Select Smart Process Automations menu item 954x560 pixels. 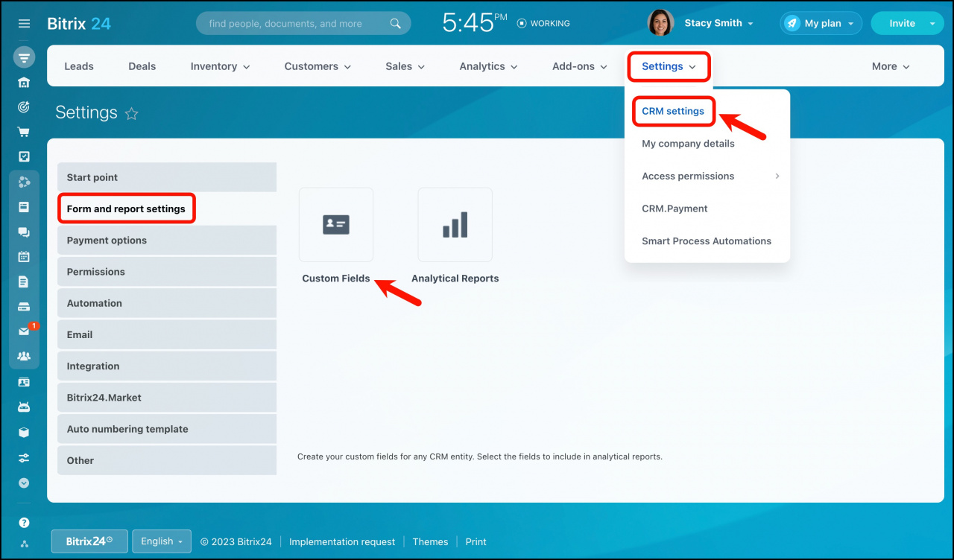coord(707,241)
